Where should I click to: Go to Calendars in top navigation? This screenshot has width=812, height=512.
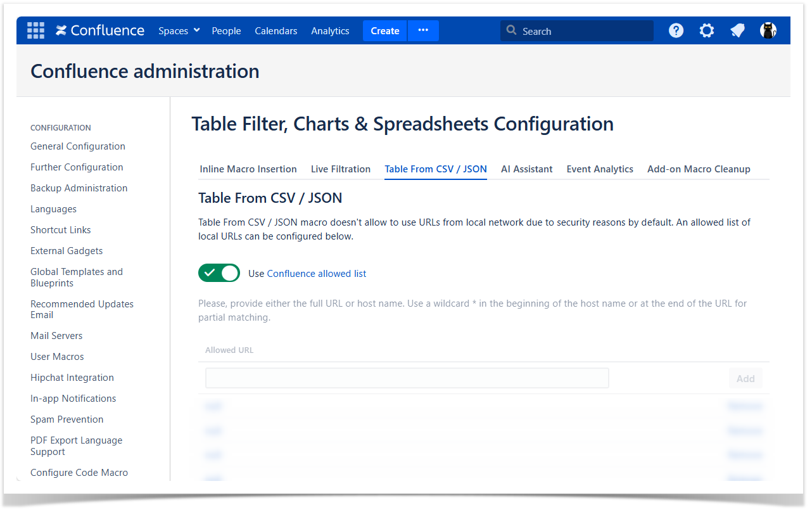point(276,30)
